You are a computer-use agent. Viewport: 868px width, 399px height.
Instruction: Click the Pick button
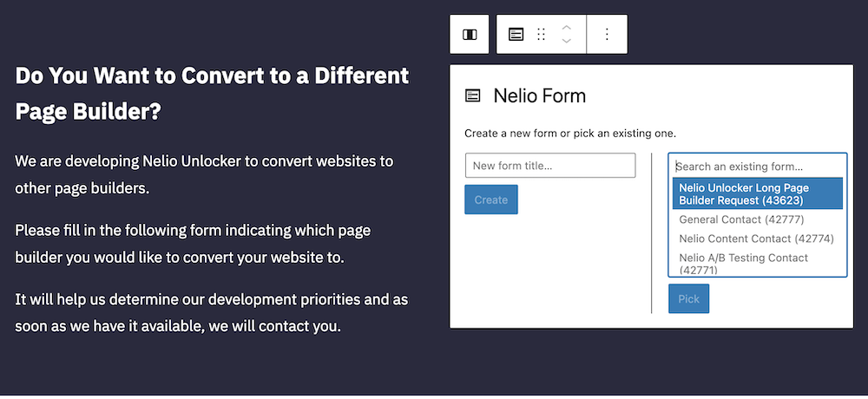click(688, 299)
